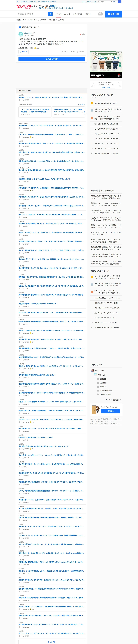This screenshot has width=138, height=644.
Task: Click the もっと見る link beside HELP!
Action: pyautogui.click(x=81, y=105)
